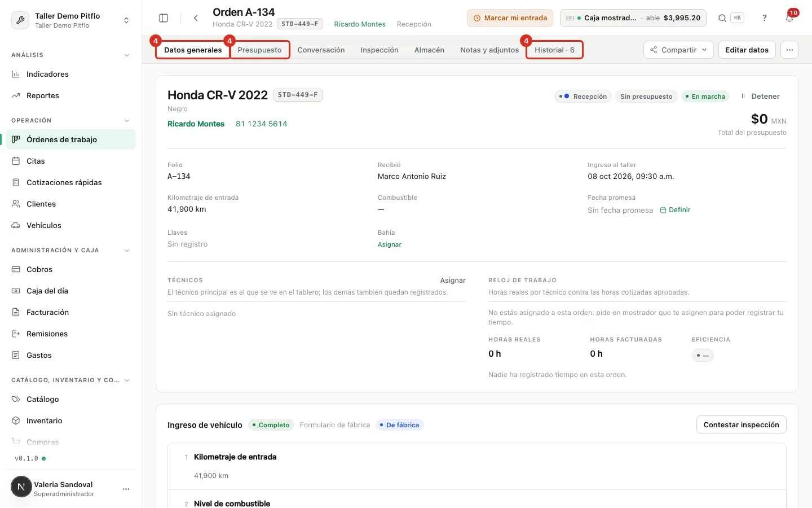Click Asignar under Bahía
The width and height of the screenshot is (812, 508).
point(390,244)
